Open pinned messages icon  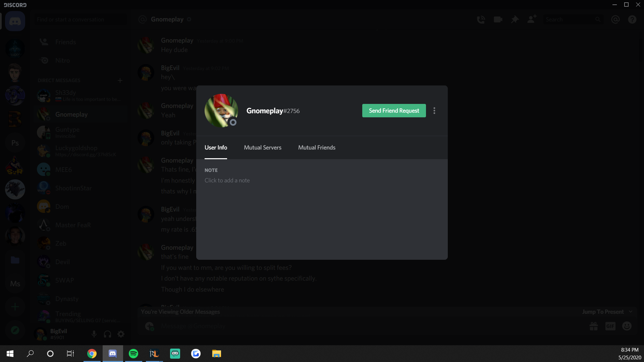[515, 20]
